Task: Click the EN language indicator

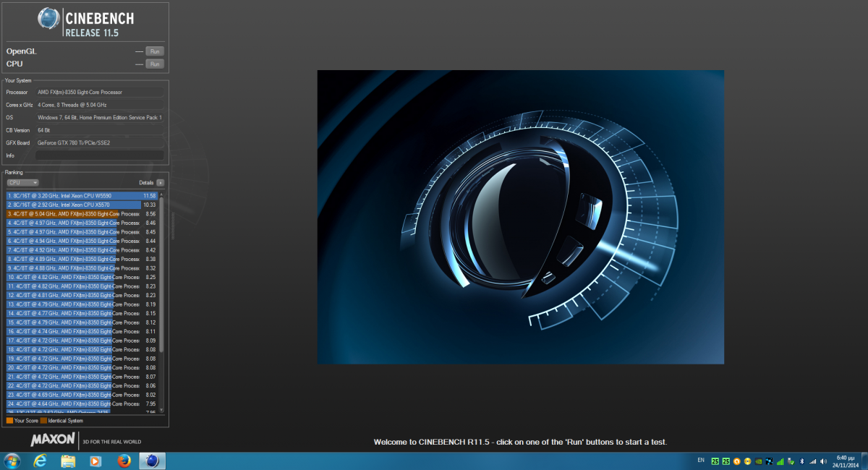Action: (701, 460)
